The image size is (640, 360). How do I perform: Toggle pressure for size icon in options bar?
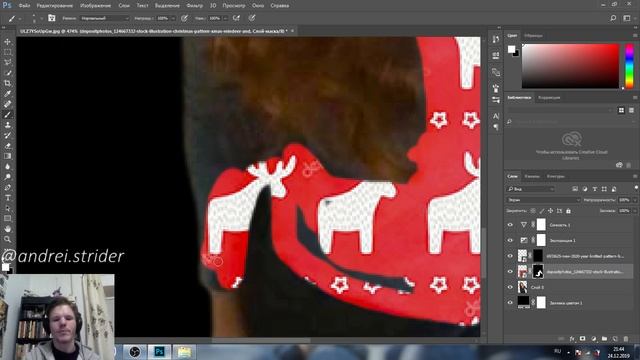click(x=252, y=18)
